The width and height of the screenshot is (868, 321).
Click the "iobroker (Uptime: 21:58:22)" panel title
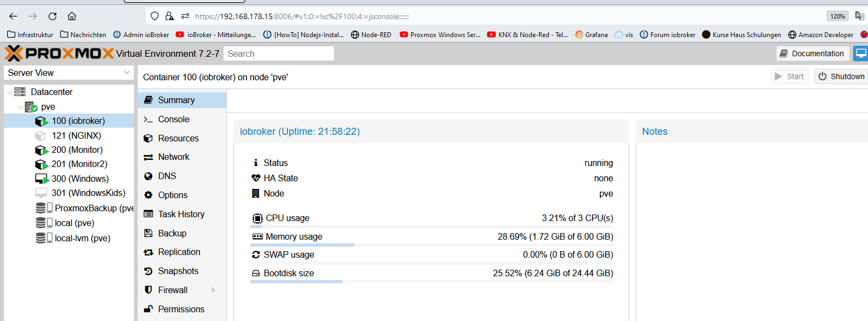point(300,132)
